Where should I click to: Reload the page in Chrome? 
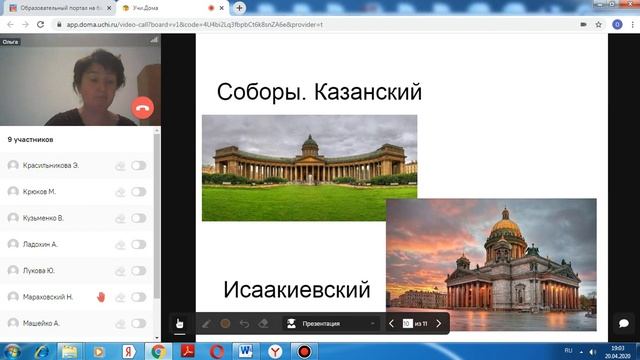pos(40,24)
